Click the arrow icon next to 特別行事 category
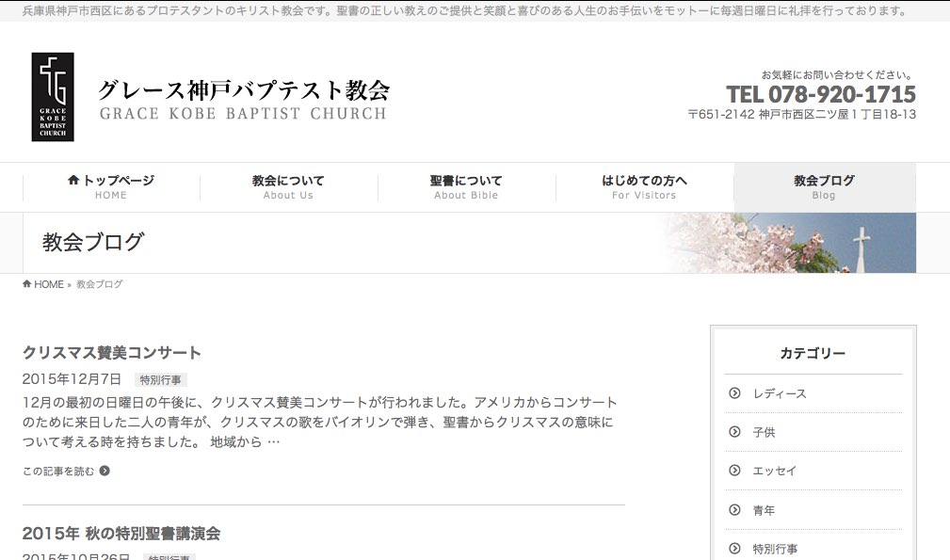 coord(734,549)
